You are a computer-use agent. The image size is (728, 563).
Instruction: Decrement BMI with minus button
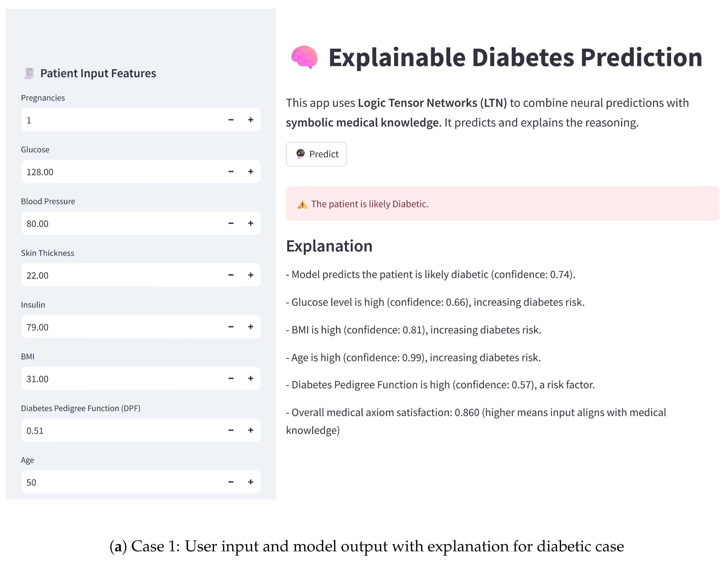(231, 378)
